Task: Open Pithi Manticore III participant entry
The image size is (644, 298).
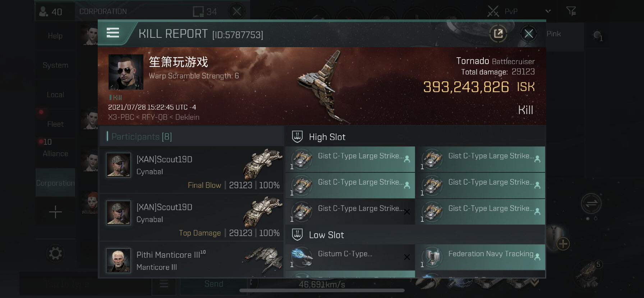Action: click(x=192, y=260)
